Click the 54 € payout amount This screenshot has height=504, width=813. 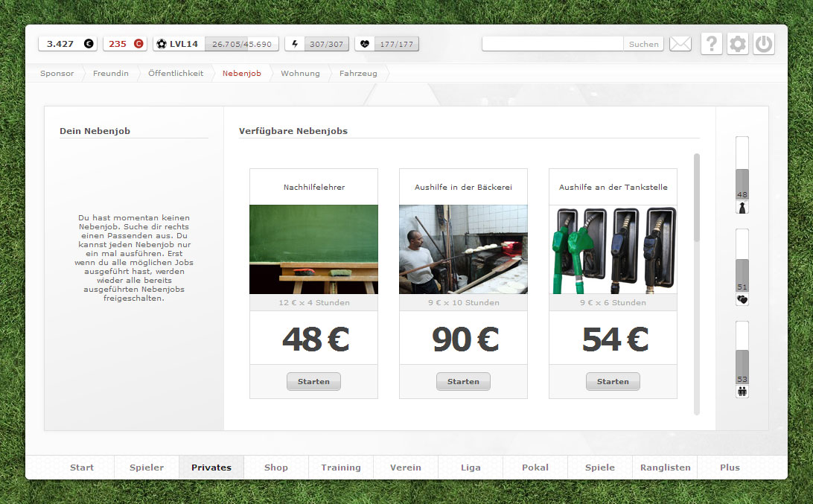click(615, 339)
